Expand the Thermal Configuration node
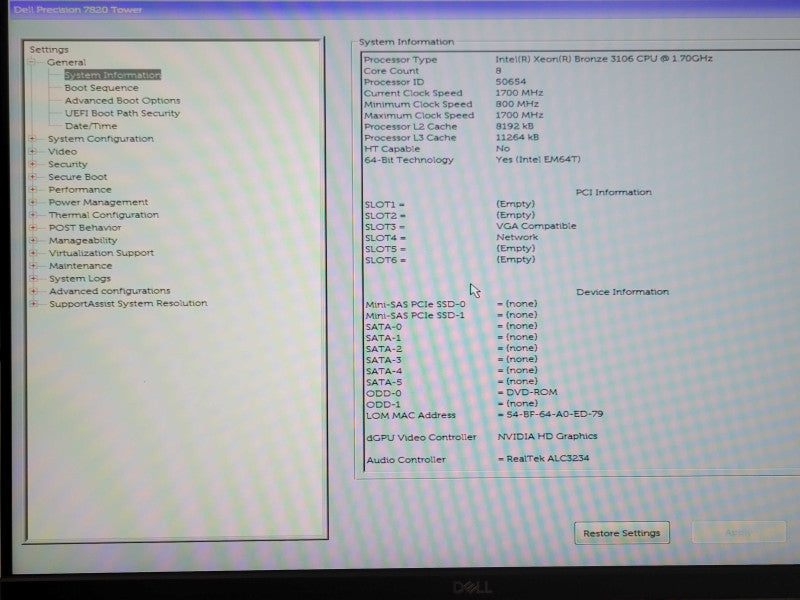Viewport: 800px width, 600px height. coord(33,215)
